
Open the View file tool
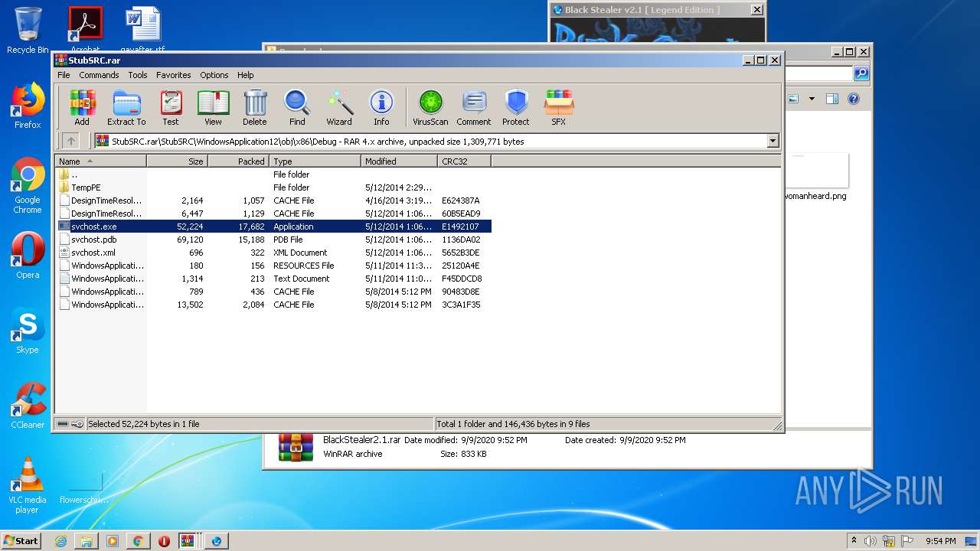(x=213, y=107)
